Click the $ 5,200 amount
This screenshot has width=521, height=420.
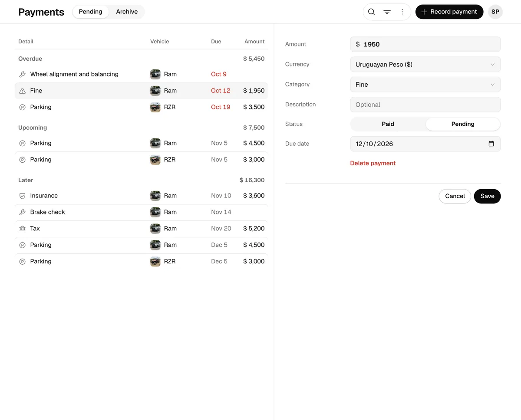point(254,229)
